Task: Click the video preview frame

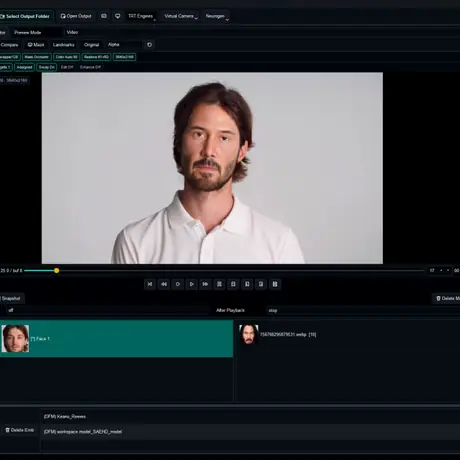Action: pyautogui.click(x=212, y=168)
